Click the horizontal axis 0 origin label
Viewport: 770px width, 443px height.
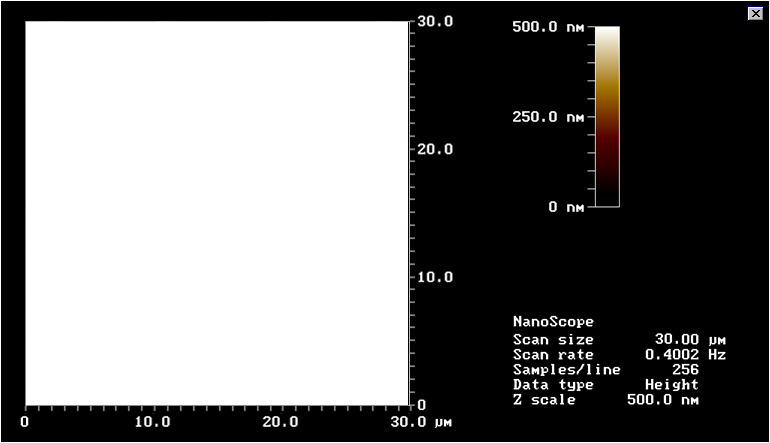[x=24, y=423]
